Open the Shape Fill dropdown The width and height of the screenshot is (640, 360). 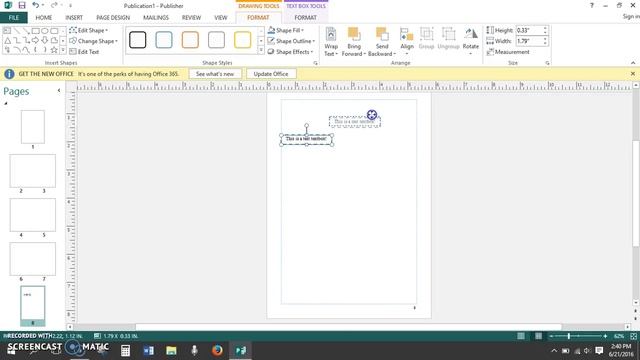286,30
